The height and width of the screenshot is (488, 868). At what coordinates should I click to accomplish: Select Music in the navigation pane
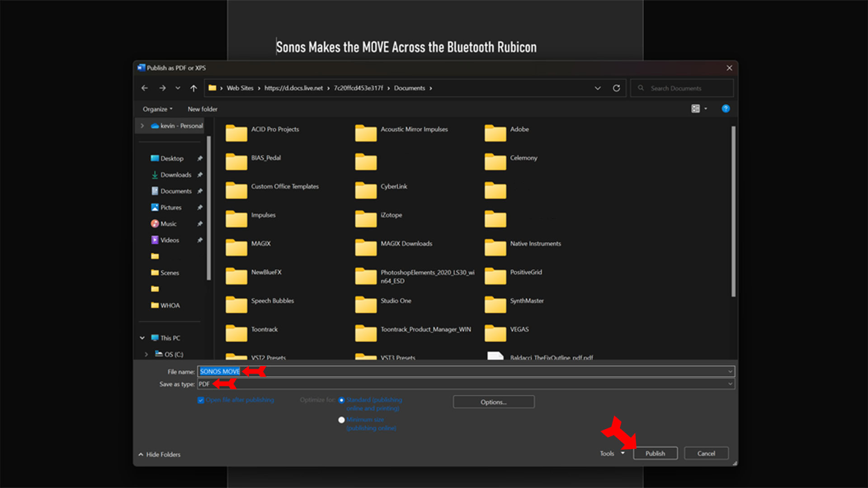click(168, 224)
